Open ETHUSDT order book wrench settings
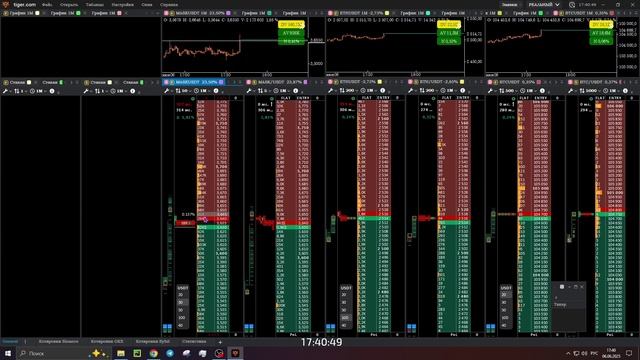 [x=330, y=91]
